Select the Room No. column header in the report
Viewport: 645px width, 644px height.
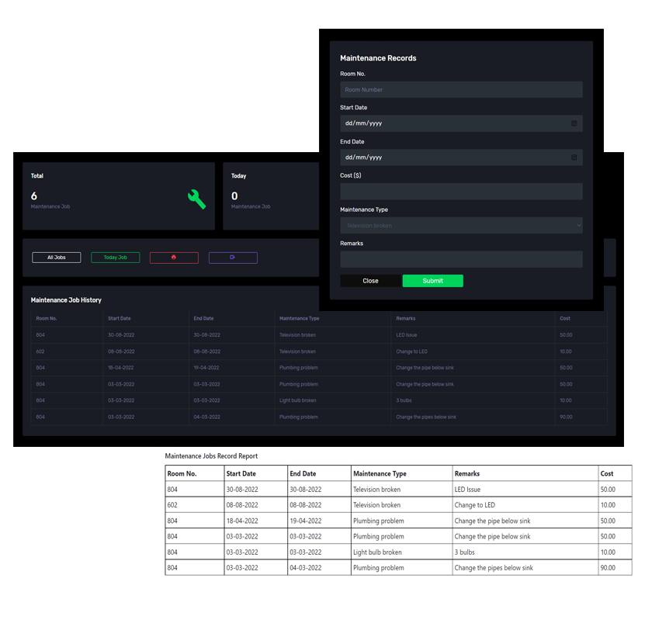point(182,473)
